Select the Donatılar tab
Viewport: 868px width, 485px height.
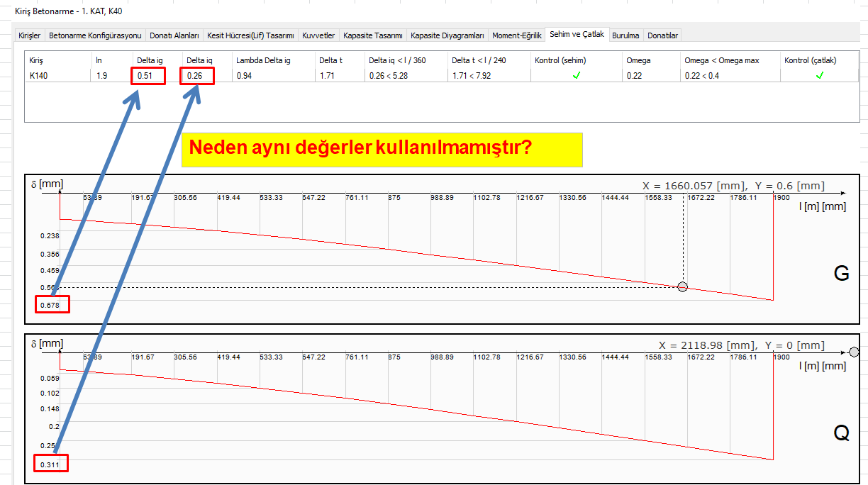click(x=663, y=35)
